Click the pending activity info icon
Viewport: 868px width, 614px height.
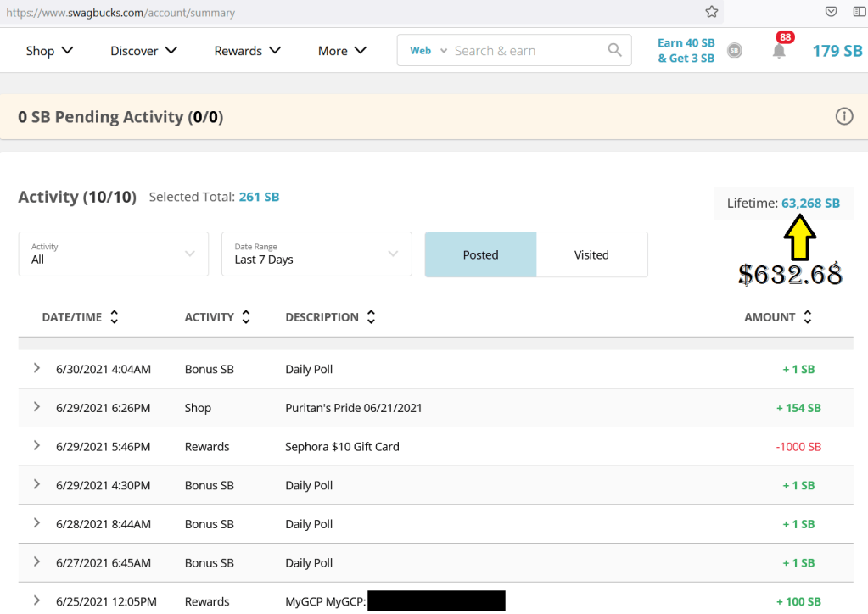coord(843,117)
